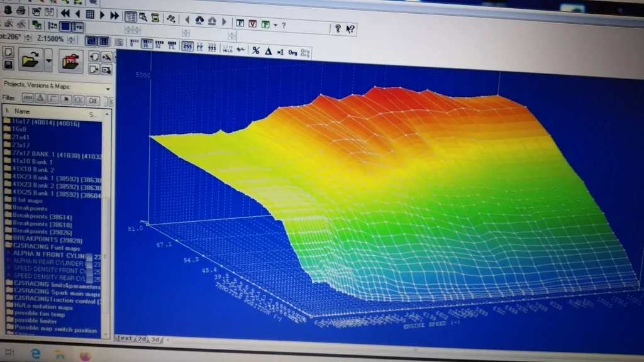Switch to the Text view tab

click(125, 339)
